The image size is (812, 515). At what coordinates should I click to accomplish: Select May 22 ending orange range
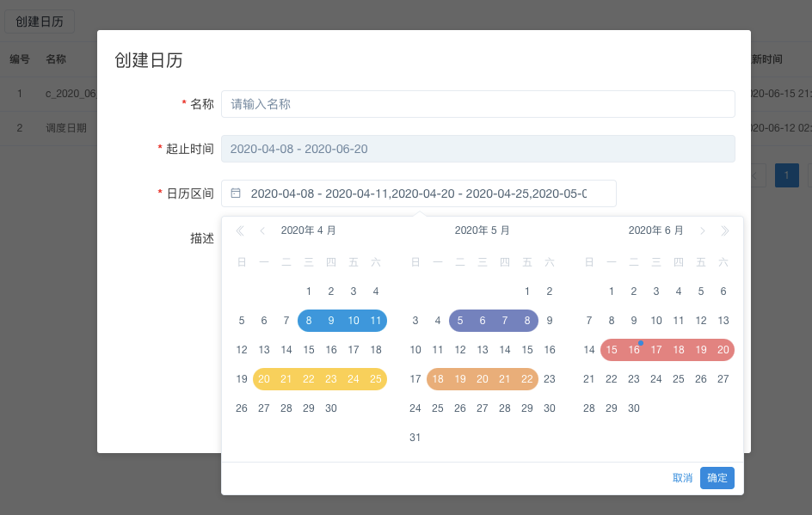[x=527, y=379]
